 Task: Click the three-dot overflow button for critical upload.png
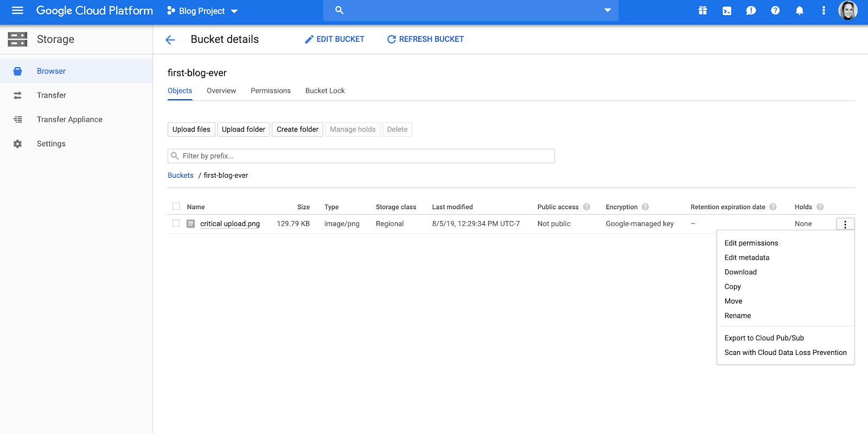pos(845,224)
